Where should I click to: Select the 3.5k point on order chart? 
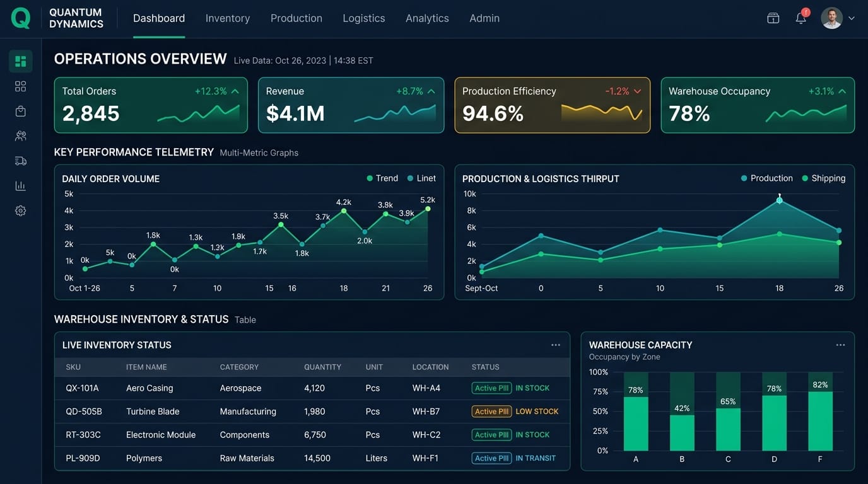pyautogui.click(x=281, y=224)
